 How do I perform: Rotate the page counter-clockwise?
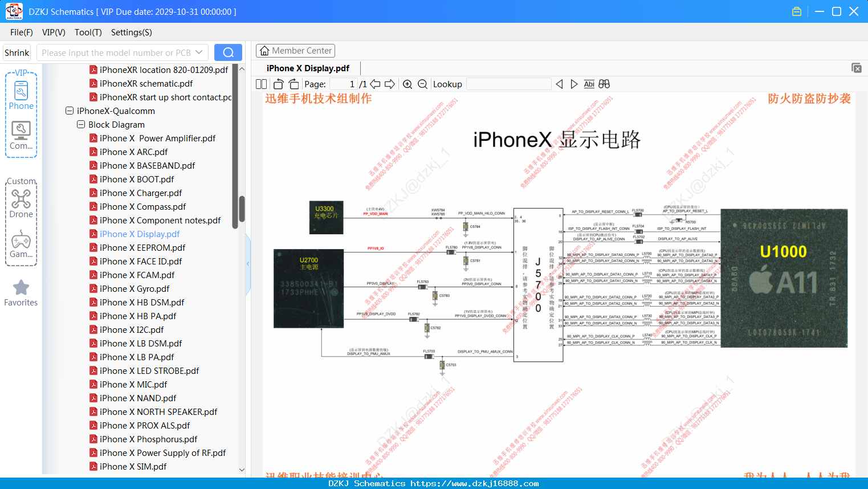pyautogui.click(x=278, y=84)
